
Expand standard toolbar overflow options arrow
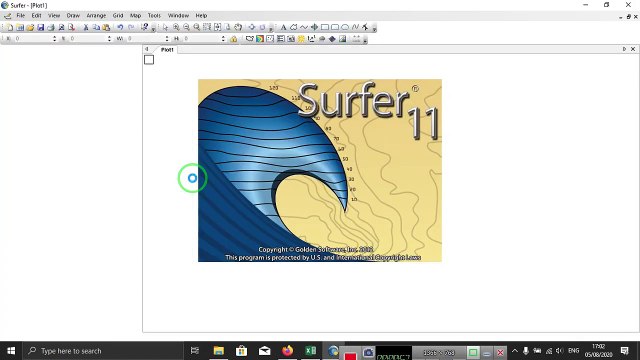pyautogui.click(x=153, y=28)
